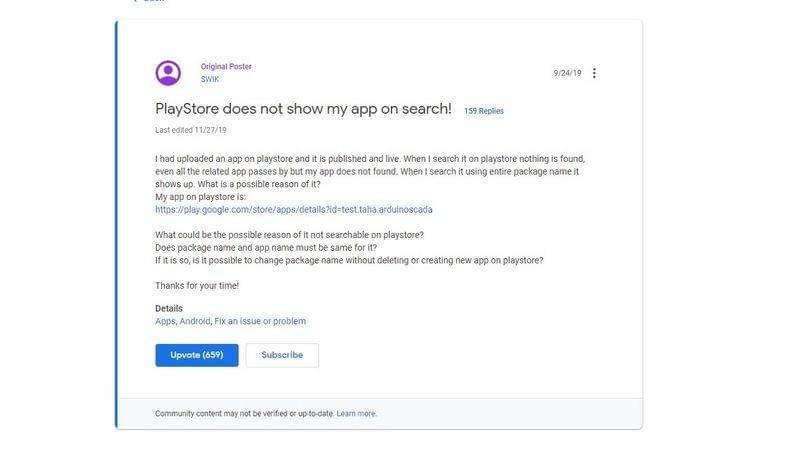Viewport: 800px width, 450px height.
Task: Open the three-dot post options menu
Action: [x=594, y=73]
